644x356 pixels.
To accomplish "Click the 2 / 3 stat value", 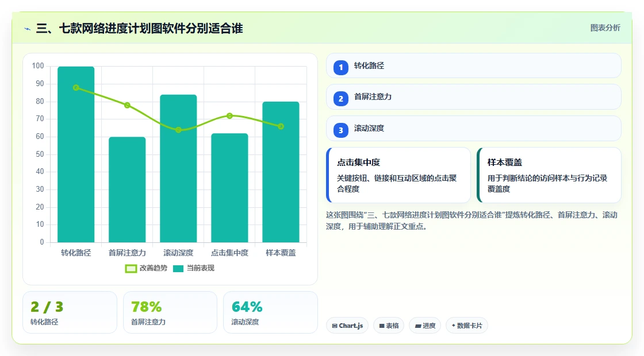I will [47, 307].
